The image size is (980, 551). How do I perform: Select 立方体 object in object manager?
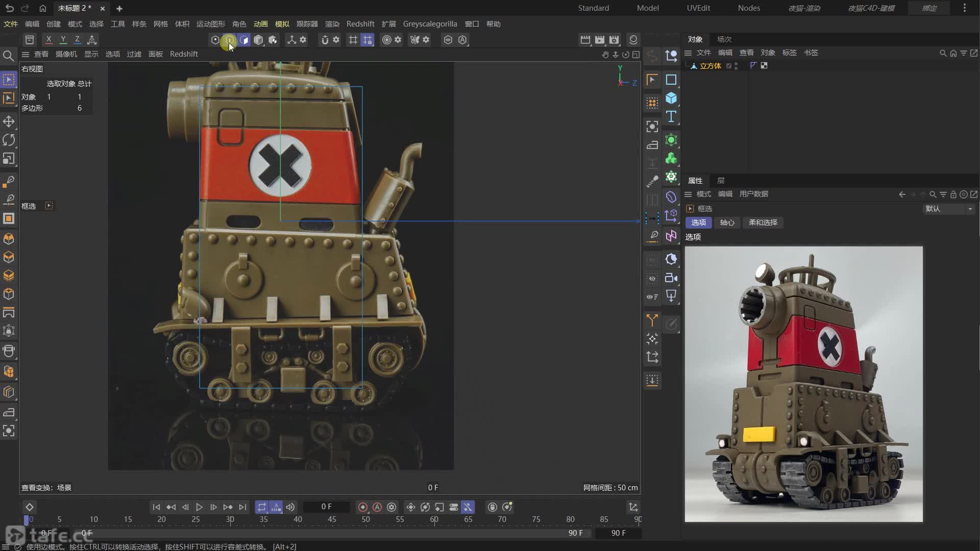coord(710,66)
